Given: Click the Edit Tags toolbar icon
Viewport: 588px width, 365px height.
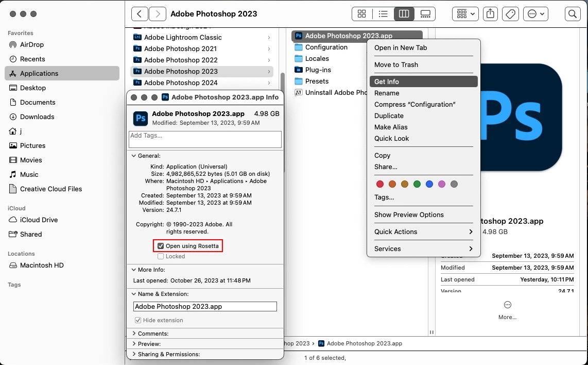Looking at the screenshot, I should tap(510, 14).
